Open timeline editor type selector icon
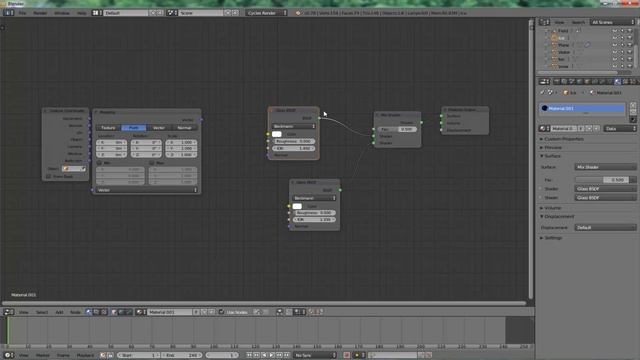This screenshot has width=640, height=360. point(8,355)
